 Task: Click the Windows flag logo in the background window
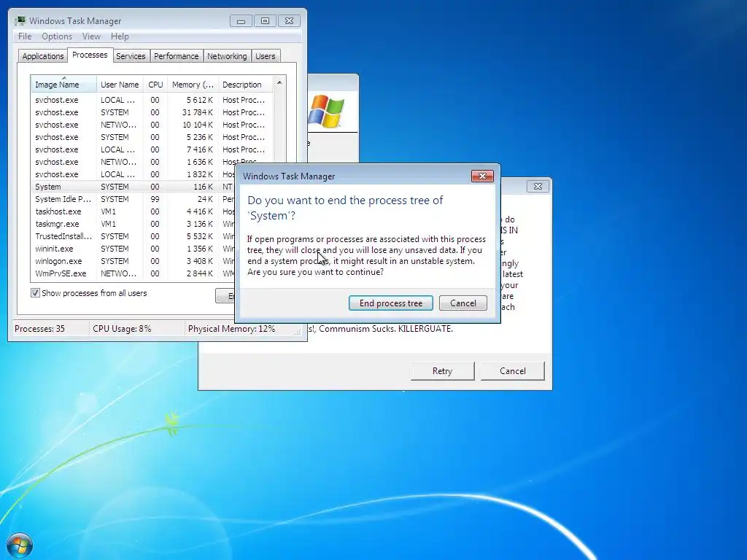[326, 111]
